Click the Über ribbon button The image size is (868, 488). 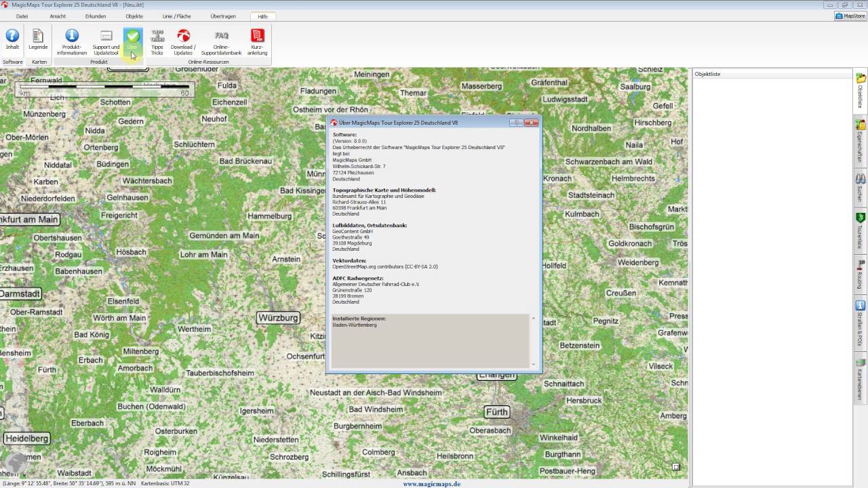click(133, 41)
